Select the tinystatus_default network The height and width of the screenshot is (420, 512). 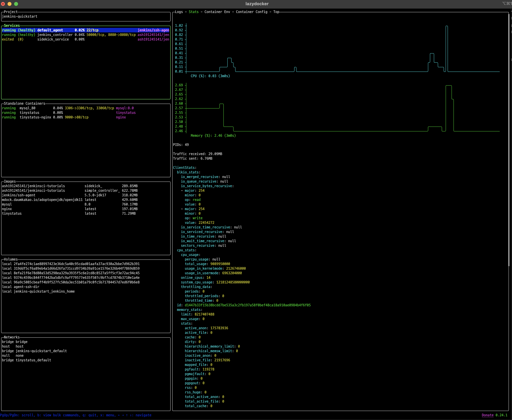pyautogui.click(x=33, y=360)
